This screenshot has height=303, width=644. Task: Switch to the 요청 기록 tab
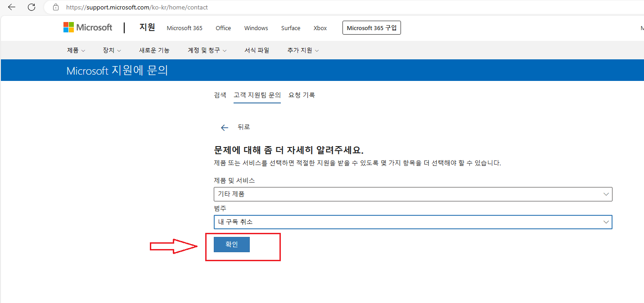click(x=302, y=95)
